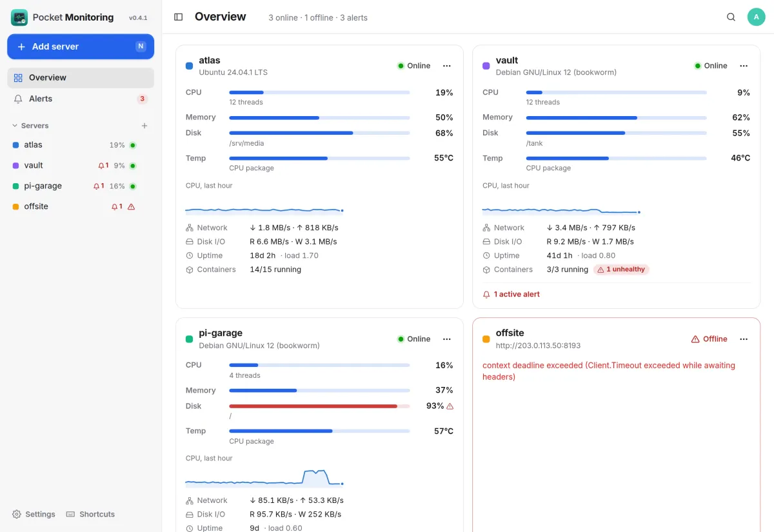Click the Pocket Monitoring app logo
This screenshot has width=774, height=532.
point(19,17)
